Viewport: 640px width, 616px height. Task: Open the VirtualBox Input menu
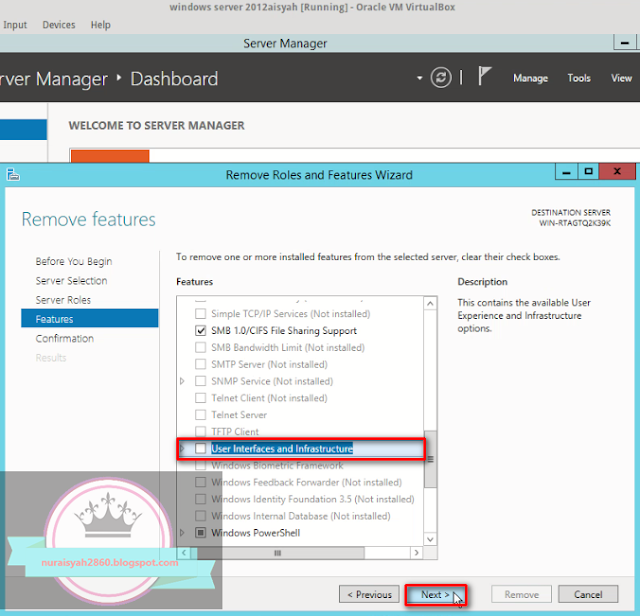(x=15, y=25)
